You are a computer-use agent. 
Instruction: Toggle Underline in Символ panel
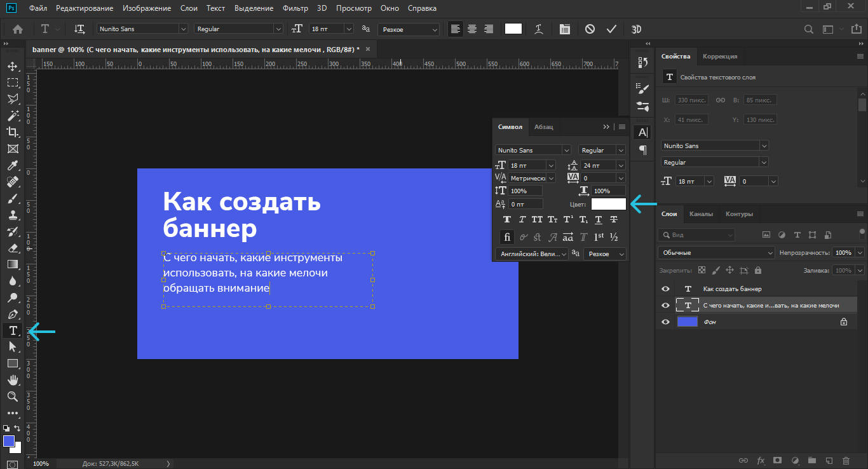[x=599, y=219]
